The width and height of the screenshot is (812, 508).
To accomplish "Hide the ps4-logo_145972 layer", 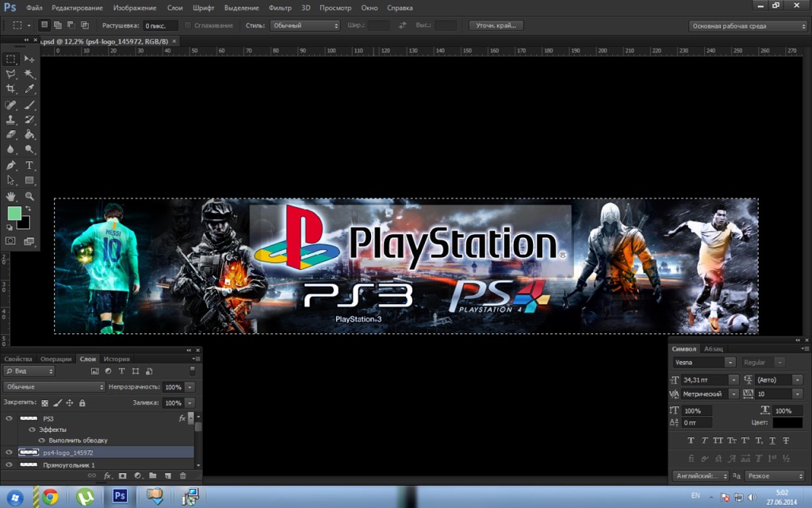I will [x=9, y=452].
